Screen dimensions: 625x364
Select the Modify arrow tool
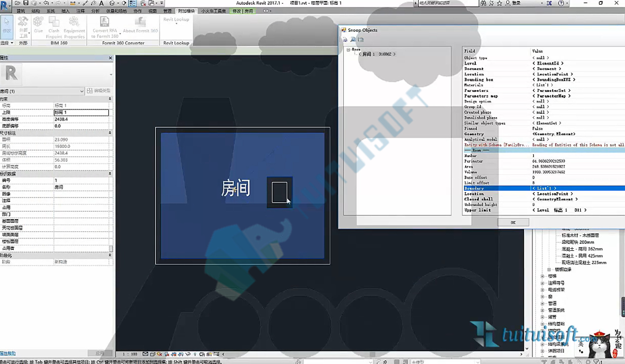(7, 25)
